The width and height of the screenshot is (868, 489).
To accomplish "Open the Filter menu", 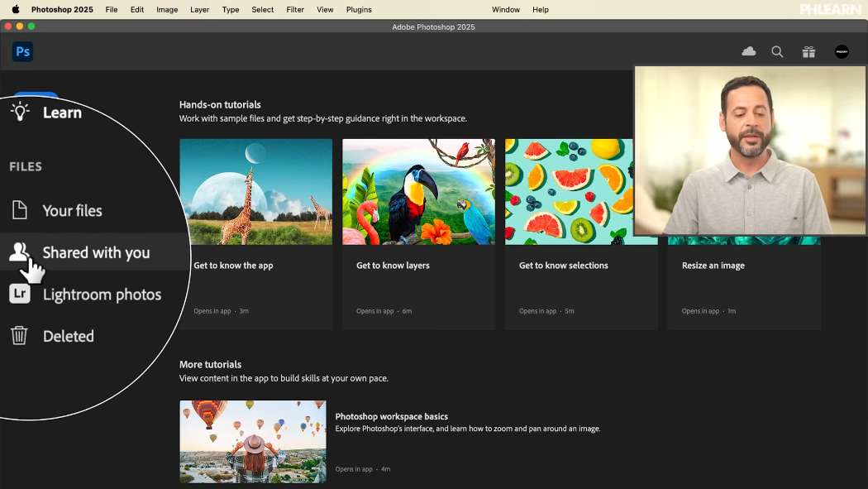I will [295, 9].
